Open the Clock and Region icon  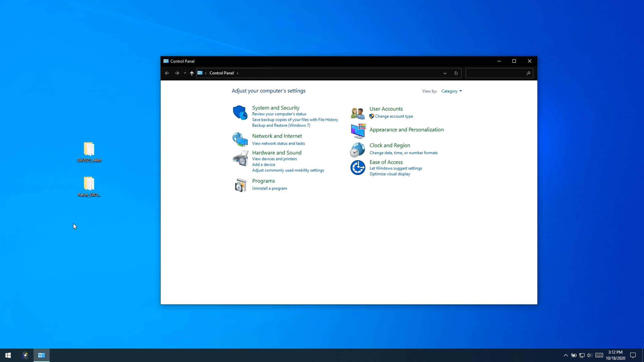point(357,150)
